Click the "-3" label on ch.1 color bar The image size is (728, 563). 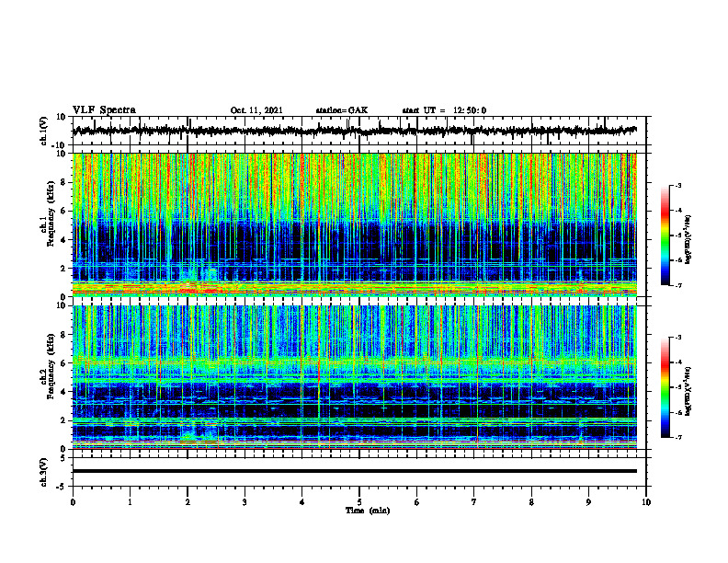tap(678, 185)
